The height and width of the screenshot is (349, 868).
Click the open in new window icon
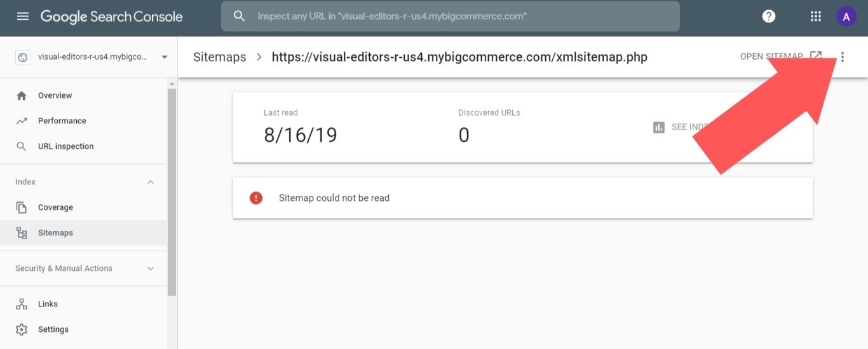816,57
